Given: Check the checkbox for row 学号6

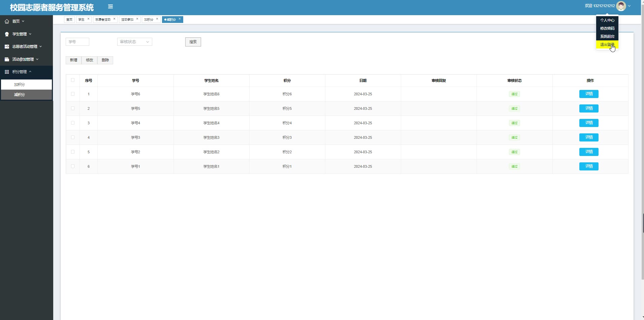Looking at the screenshot, I should pyautogui.click(x=73, y=94).
